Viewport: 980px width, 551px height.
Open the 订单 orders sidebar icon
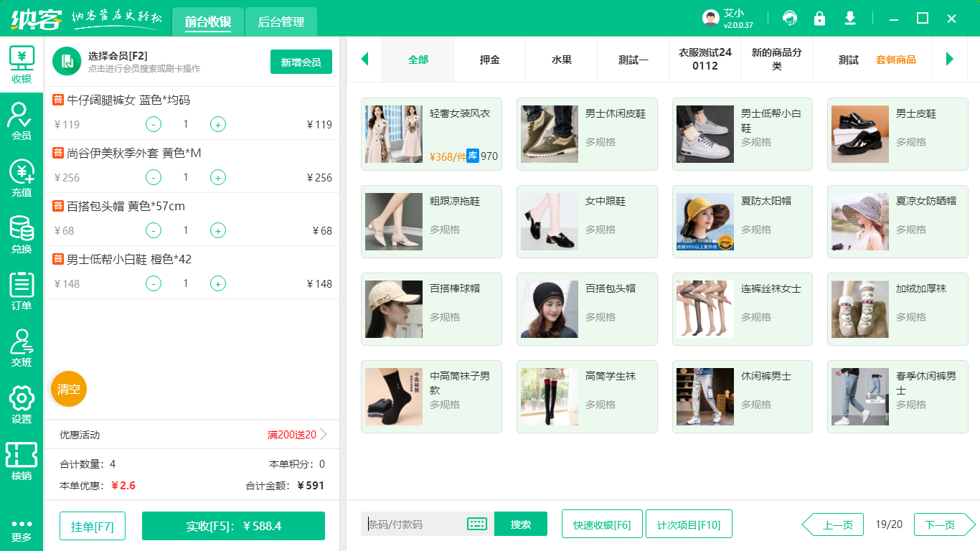[22, 291]
